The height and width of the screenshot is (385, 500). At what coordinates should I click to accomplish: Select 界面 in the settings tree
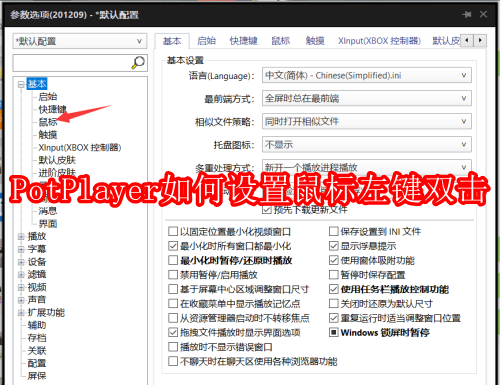pyautogui.click(x=48, y=224)
